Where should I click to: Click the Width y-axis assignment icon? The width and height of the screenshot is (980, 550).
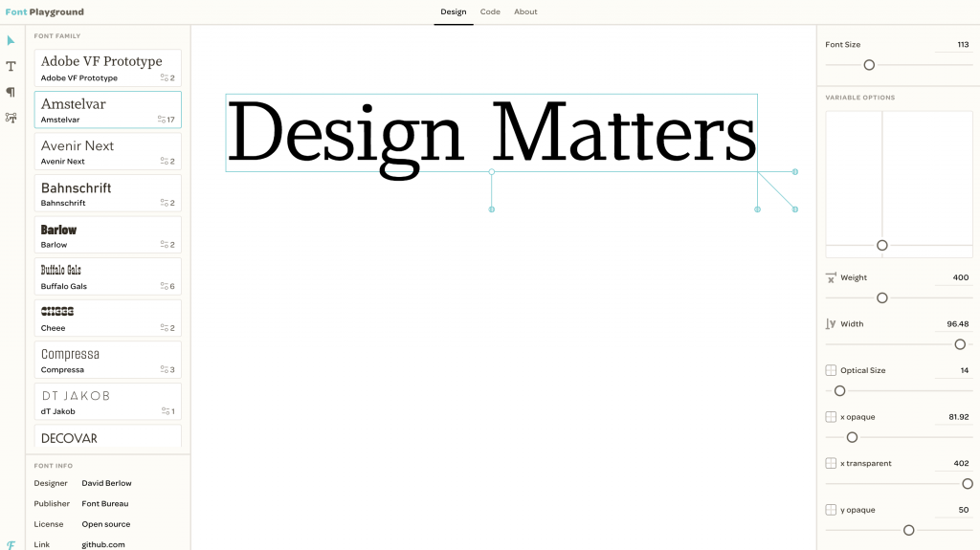pos(831,324)
